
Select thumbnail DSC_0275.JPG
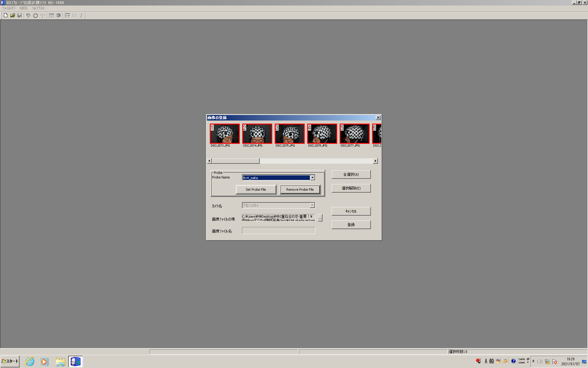point(289,134)
